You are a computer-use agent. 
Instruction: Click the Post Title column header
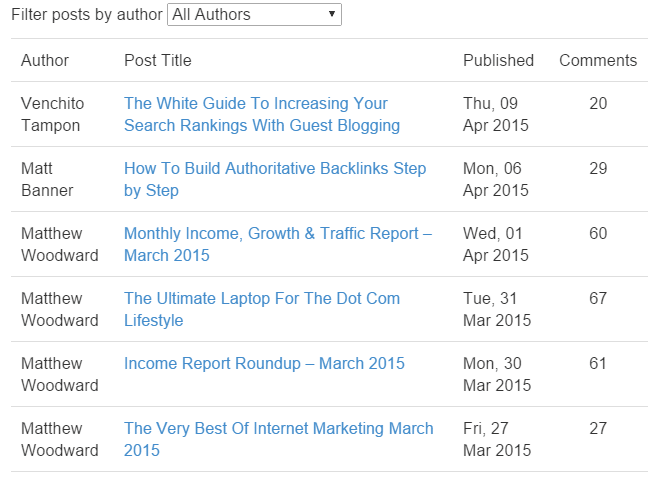(158, 60)
